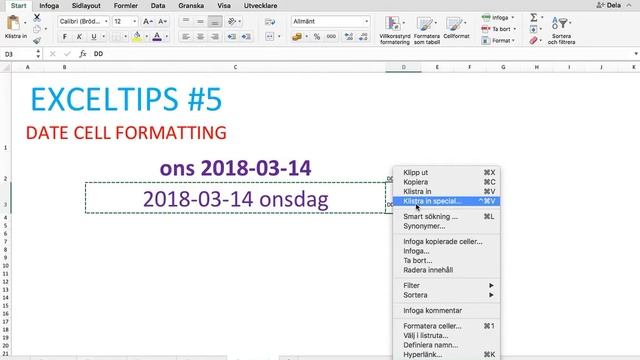Click the fill down icon
This screenshot has width=640, height=360.
(x=533, y=29)
